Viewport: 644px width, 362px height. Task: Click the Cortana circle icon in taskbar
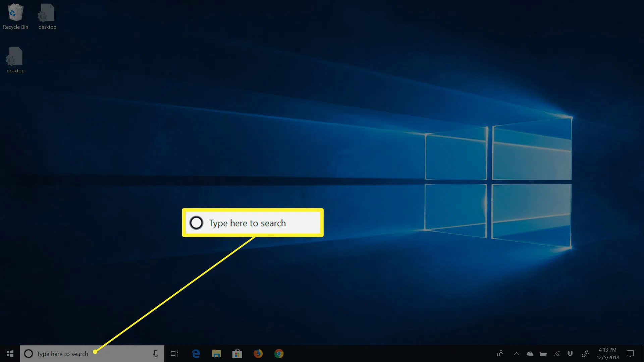[x=29, y=354]
